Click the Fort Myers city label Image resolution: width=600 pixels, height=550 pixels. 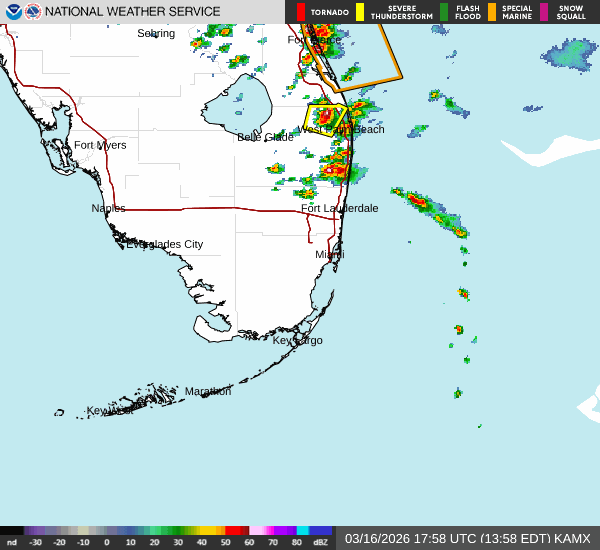[100, 145]
